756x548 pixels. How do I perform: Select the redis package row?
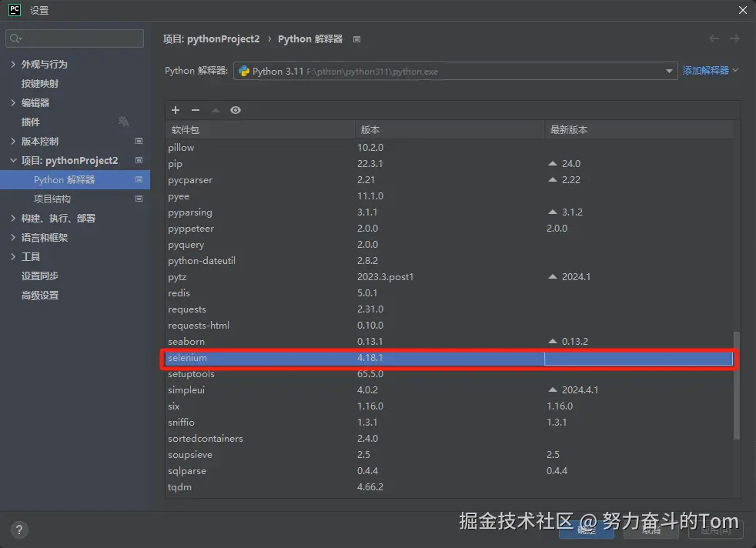coord(450,293)
